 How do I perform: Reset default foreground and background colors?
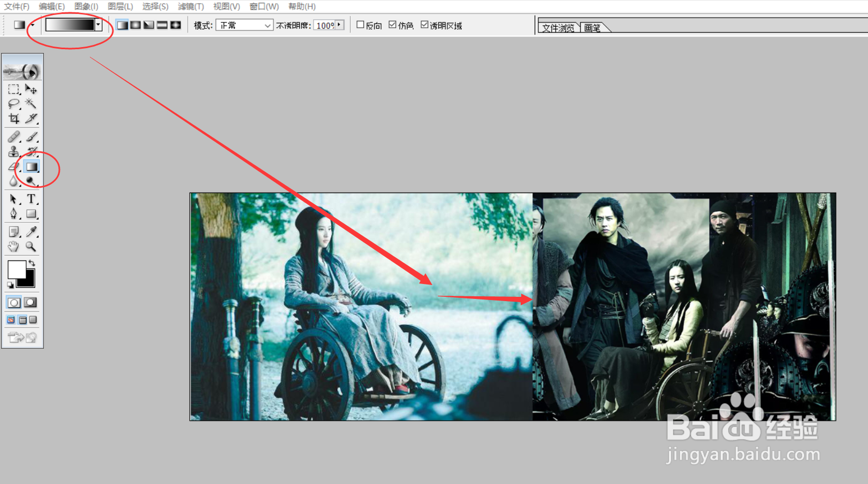[x=11, y=285]
